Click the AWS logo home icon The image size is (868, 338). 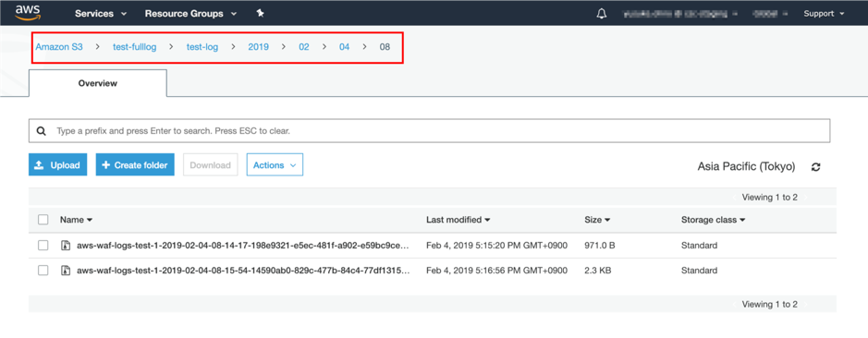[25, 13]
